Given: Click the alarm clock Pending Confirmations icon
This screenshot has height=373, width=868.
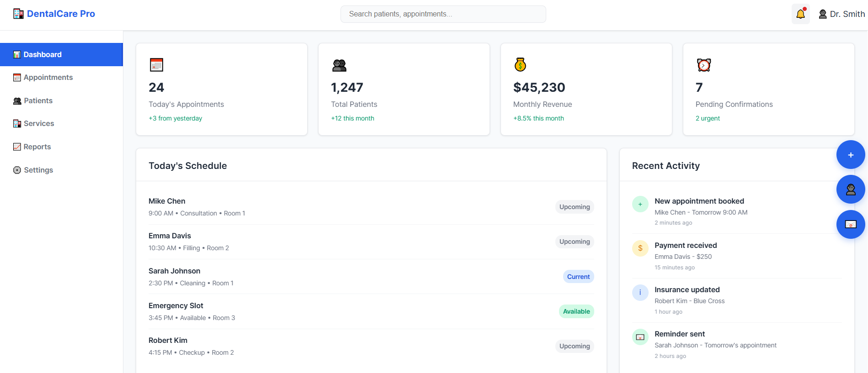Looking at the screenshot, I should (x=703, y=65).
